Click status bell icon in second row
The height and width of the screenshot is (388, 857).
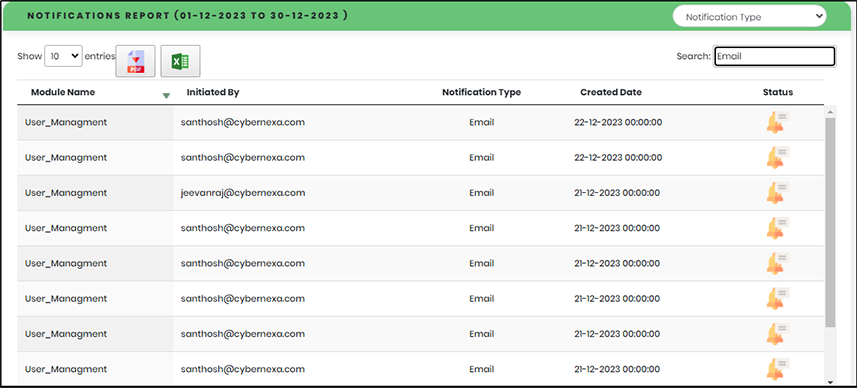tap(777, 157)
